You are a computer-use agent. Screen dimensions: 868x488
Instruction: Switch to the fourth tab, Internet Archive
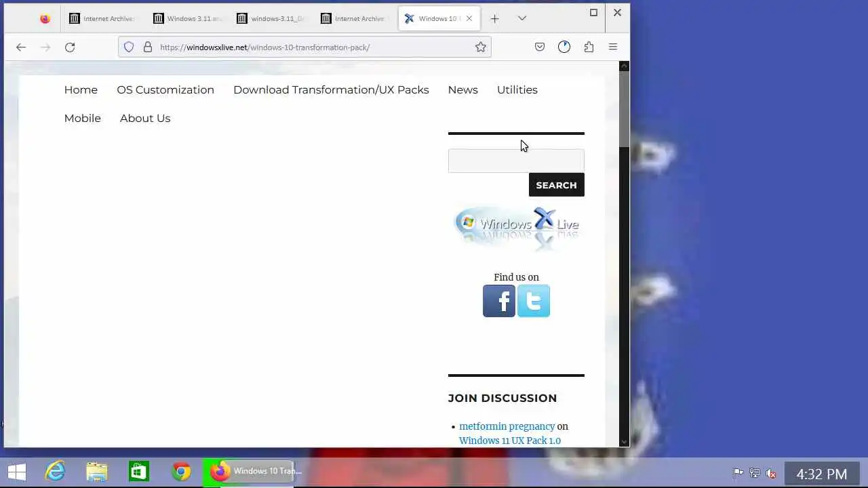point(355,19)
